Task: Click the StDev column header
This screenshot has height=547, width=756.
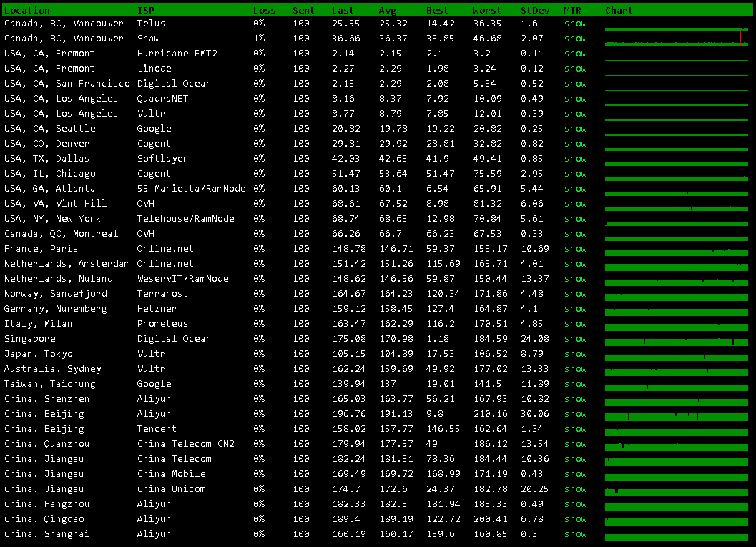Action: pos(534,10)
